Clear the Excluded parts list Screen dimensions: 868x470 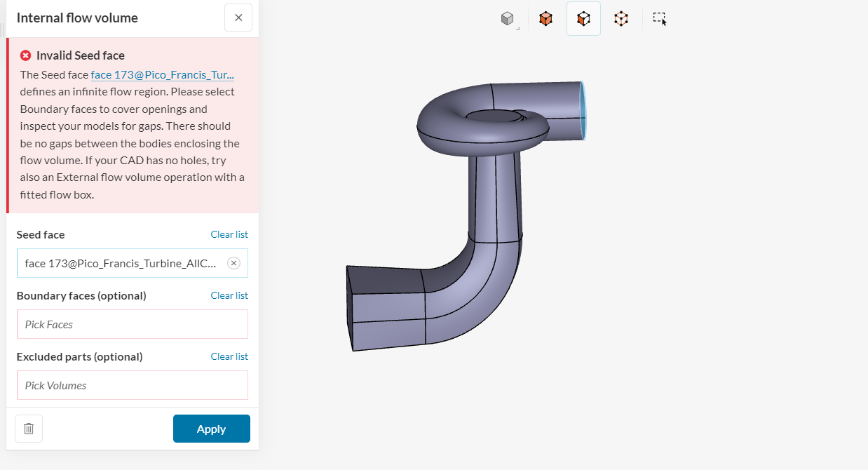(229, 356)
